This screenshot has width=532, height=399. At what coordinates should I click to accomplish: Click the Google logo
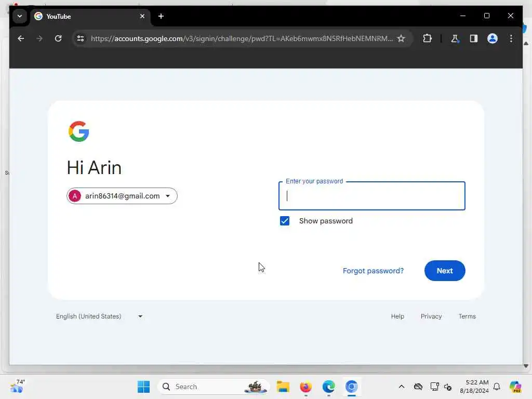click(79, 131)
